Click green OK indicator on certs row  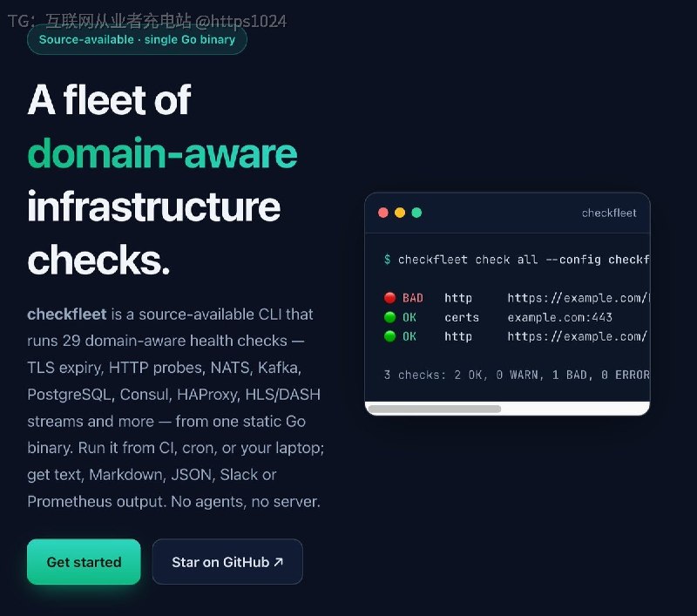[389, 317]
